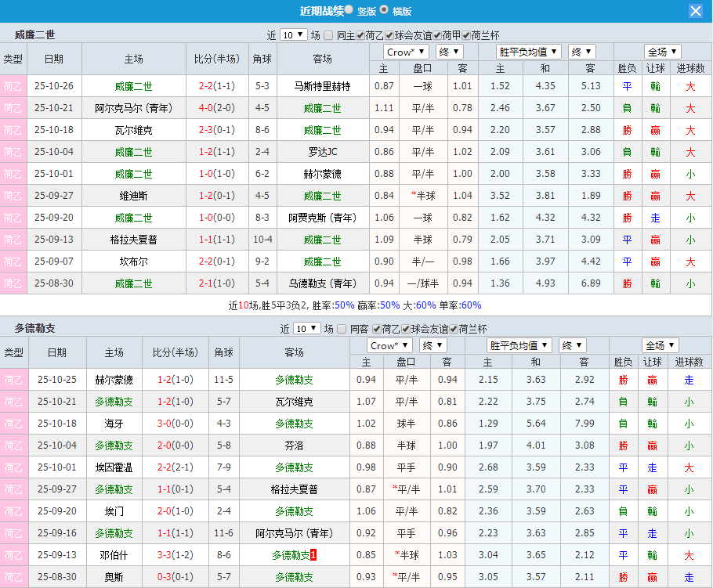Enable the 同客 checkbox for 多德勒支
This screenshot has height=588, width=713.
pyautogui.click(x=343, y=329)
